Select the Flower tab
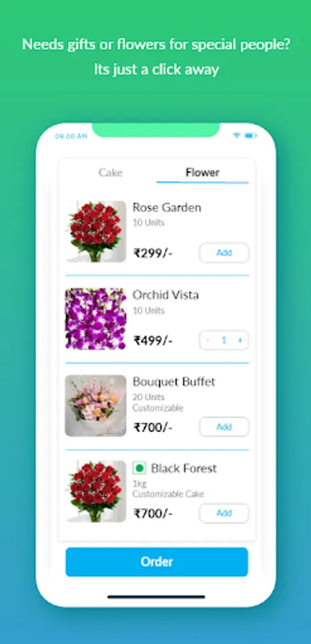The height and width of the screenshot is (644, 311). (202, 172)
